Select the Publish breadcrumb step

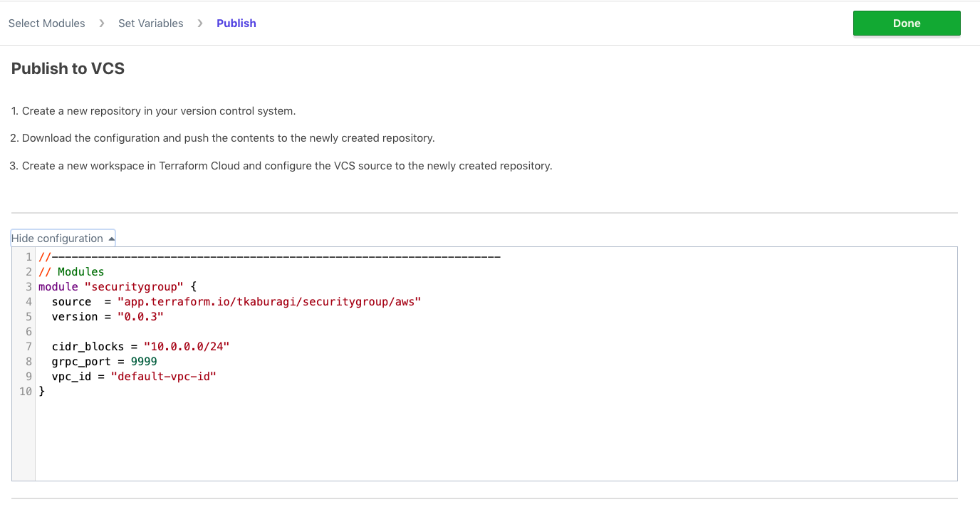[x=236, y=23]
